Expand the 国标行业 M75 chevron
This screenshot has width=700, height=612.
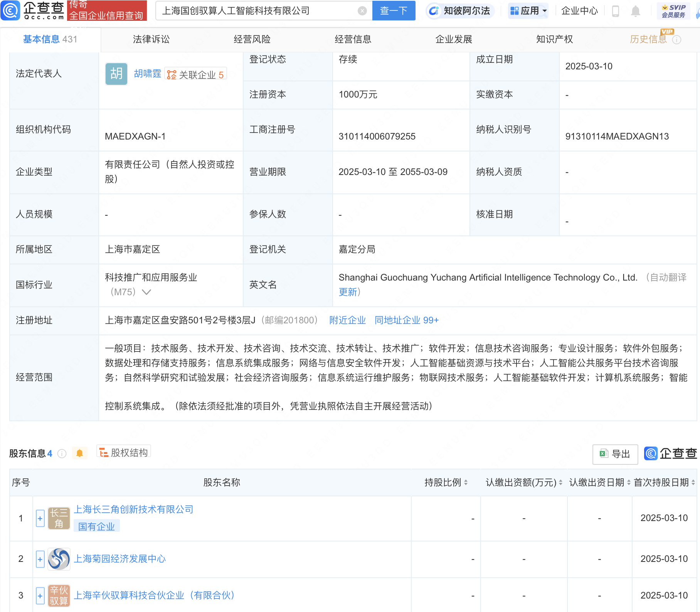click(x=146, y=292)
